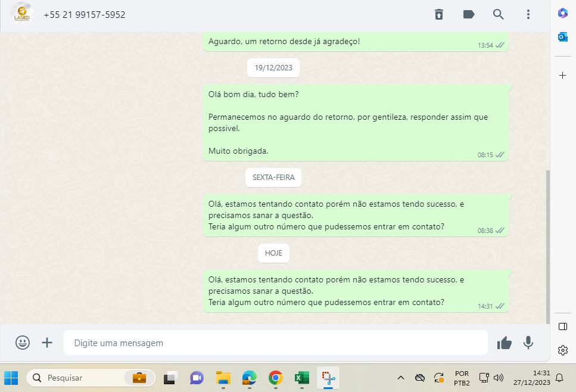Open Edge sidebar settings gear
576x392 pixels.
(563, 350)
